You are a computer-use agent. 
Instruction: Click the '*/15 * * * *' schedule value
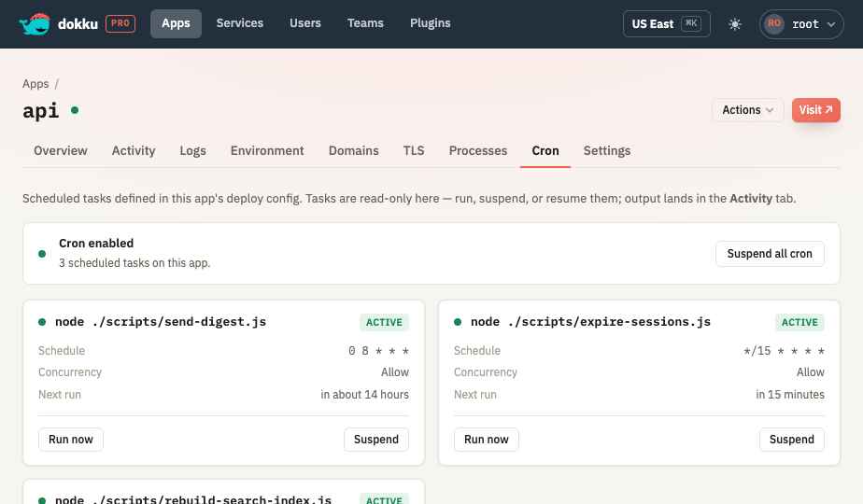[784, 351]
